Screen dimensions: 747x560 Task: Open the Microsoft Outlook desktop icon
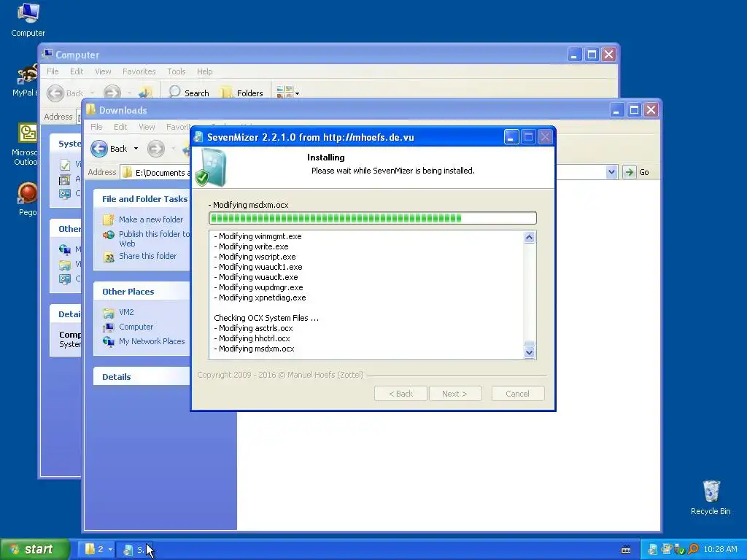(26, 144)
